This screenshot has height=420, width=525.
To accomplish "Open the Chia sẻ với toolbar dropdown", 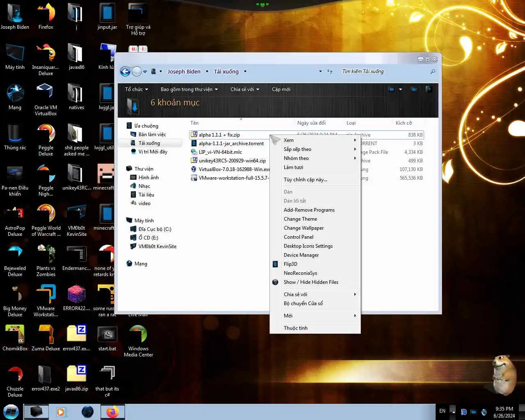I will (x=245, y=89).
